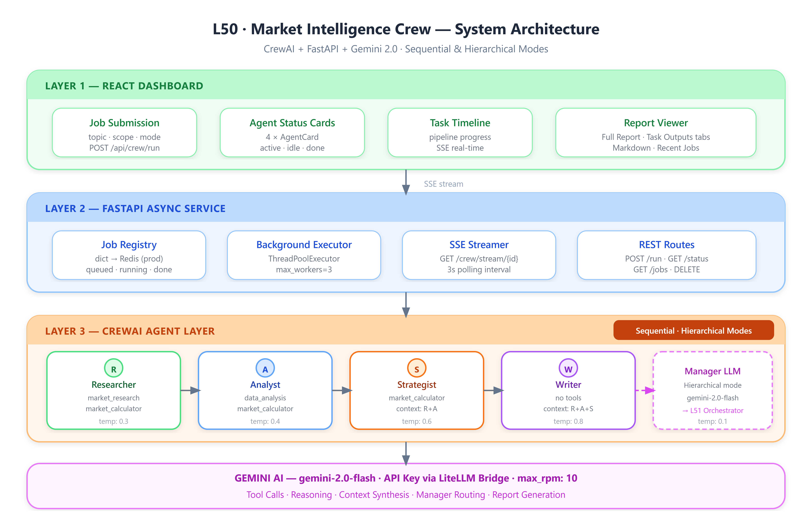812x523 pixels.
Task: Click the 'LAYER 2 — FASTAPI ASYNC SERVICE' header
Action: click(x=135, y=209)
